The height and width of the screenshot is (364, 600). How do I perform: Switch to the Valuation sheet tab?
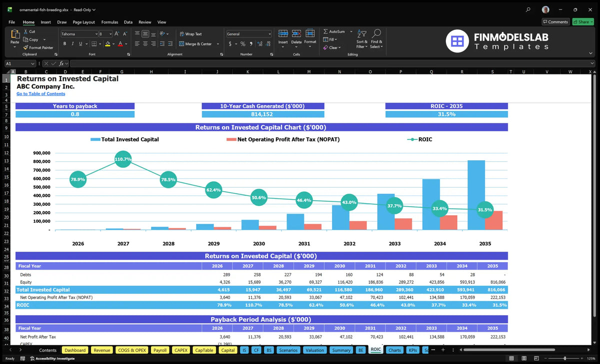pos(314,350)
